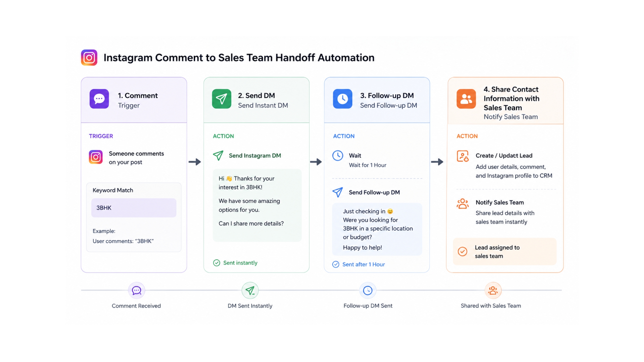Select the Shared with Sales Team timeline marker
This screenshot has height=362, width=644.
[x=493, y=290]
